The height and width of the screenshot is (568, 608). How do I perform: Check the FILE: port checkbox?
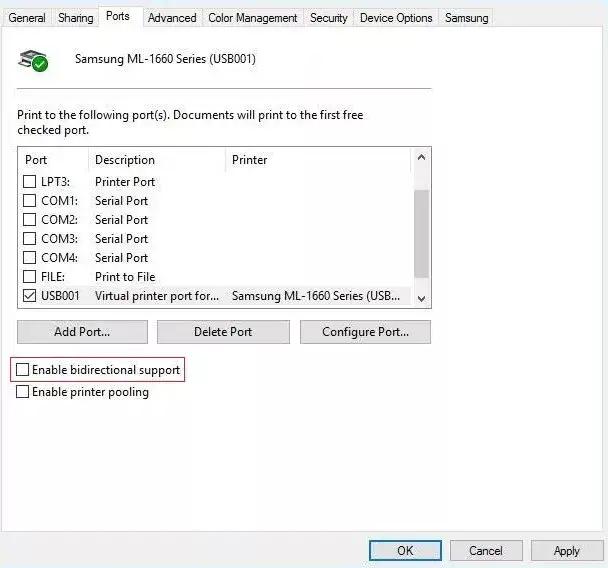[29, 276]
